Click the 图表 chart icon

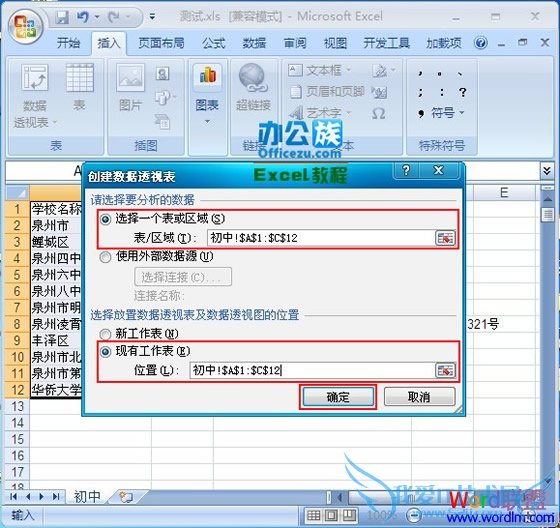coord(208,76)
